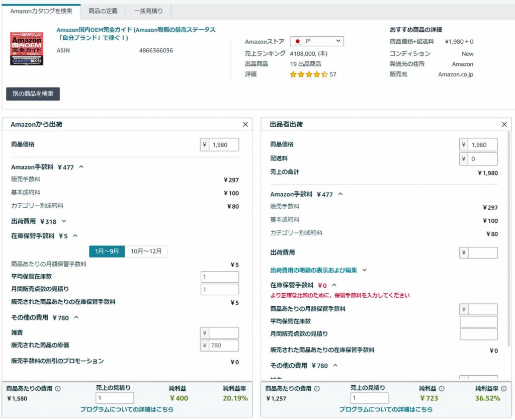Click info icon next to right 純利益率
Viewport: 515px width, 420px height.
tap(503, 388)
